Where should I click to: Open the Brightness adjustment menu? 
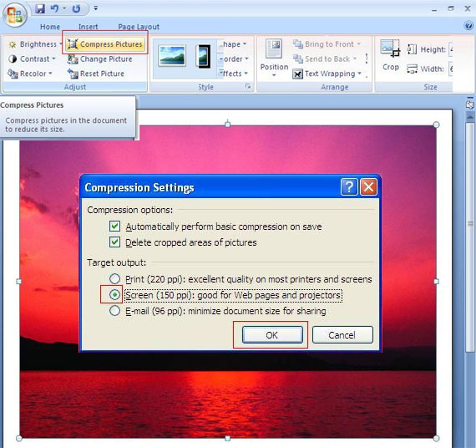pos(34,44)
